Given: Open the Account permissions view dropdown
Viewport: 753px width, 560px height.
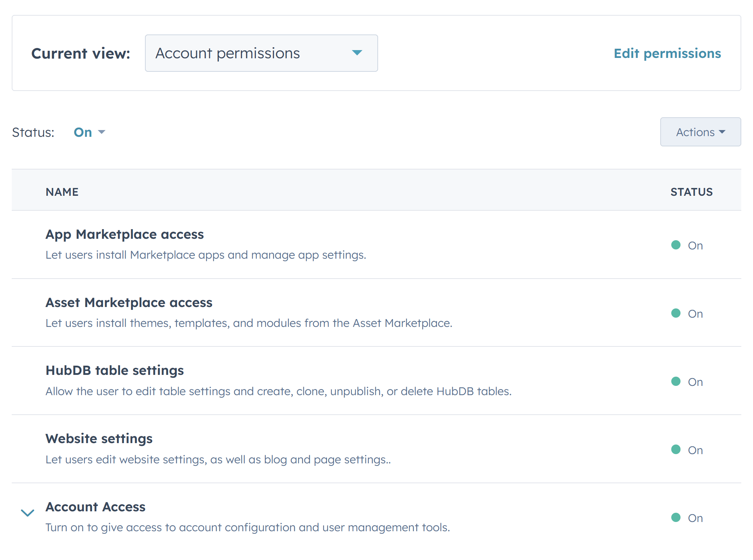Looking at the screenshot, I should tap(261, 53).
